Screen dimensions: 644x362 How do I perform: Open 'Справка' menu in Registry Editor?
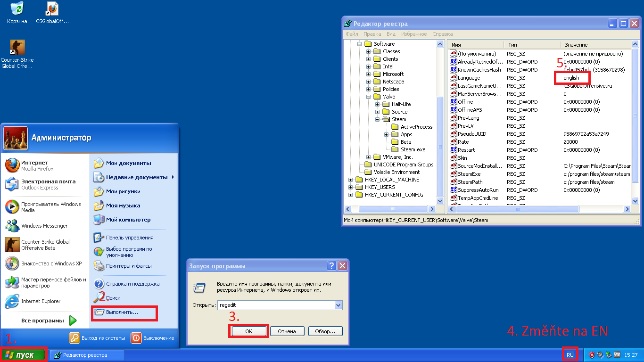442,34
